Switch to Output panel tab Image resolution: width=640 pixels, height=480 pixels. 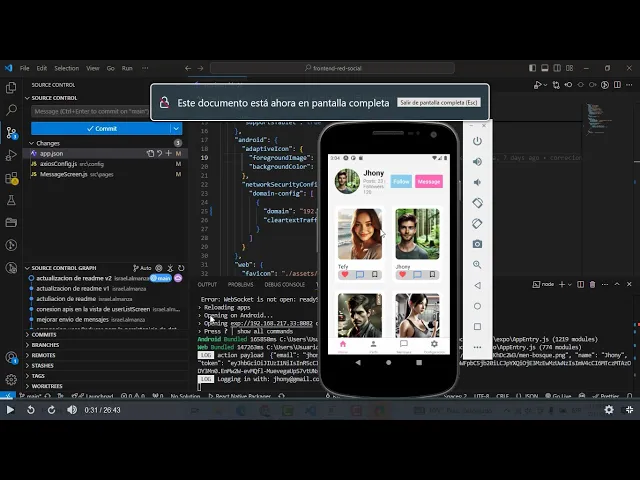click(207, 284)
